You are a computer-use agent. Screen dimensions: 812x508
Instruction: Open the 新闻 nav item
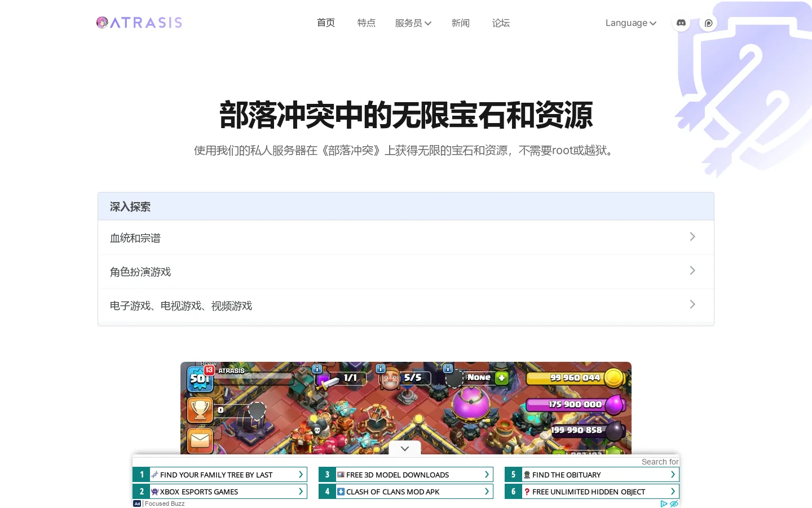click(461, 23)
